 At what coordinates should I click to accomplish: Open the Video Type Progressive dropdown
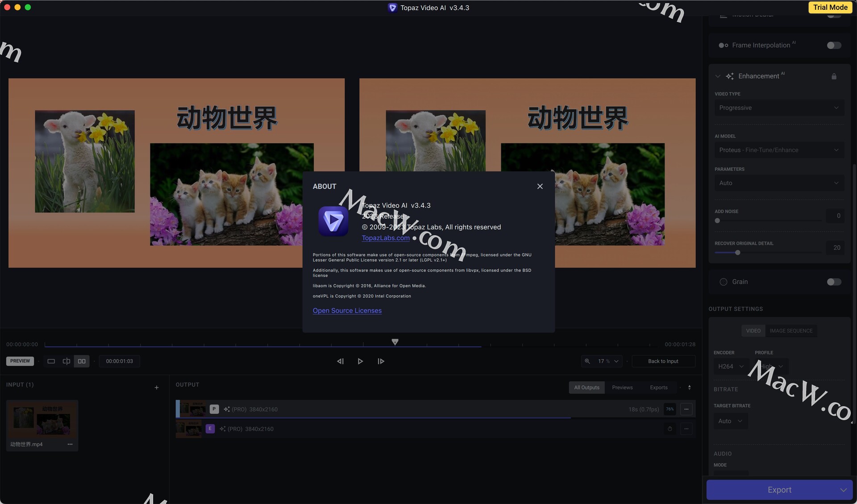tap(779, 108)
